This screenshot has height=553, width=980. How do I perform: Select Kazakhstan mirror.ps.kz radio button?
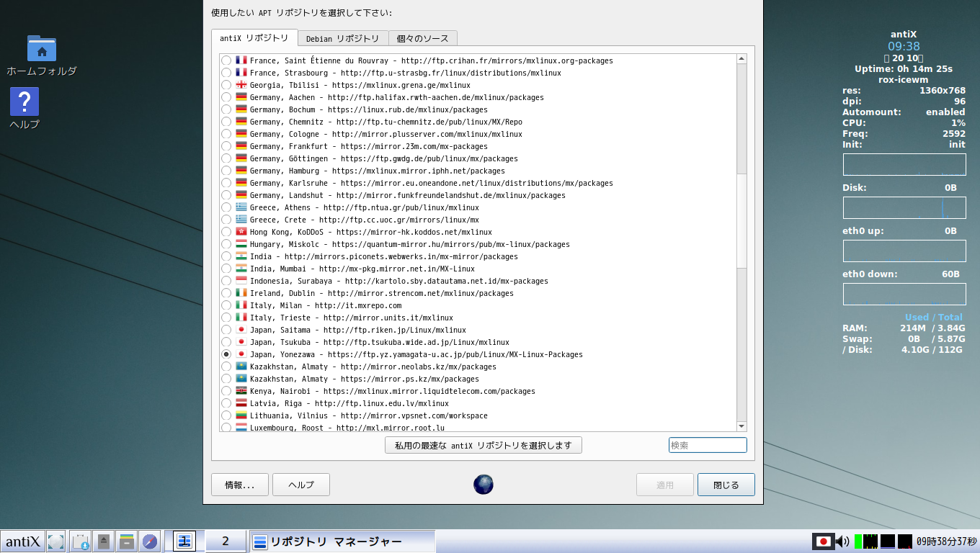(x=226, y=379)
